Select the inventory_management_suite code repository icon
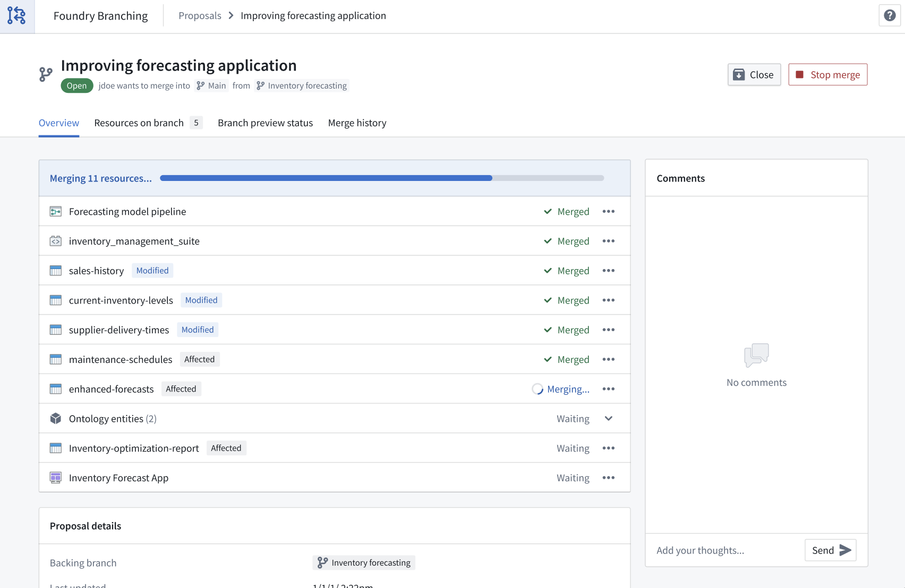The height and width of the screenshot is (588, 905). [x=55, y=240]
